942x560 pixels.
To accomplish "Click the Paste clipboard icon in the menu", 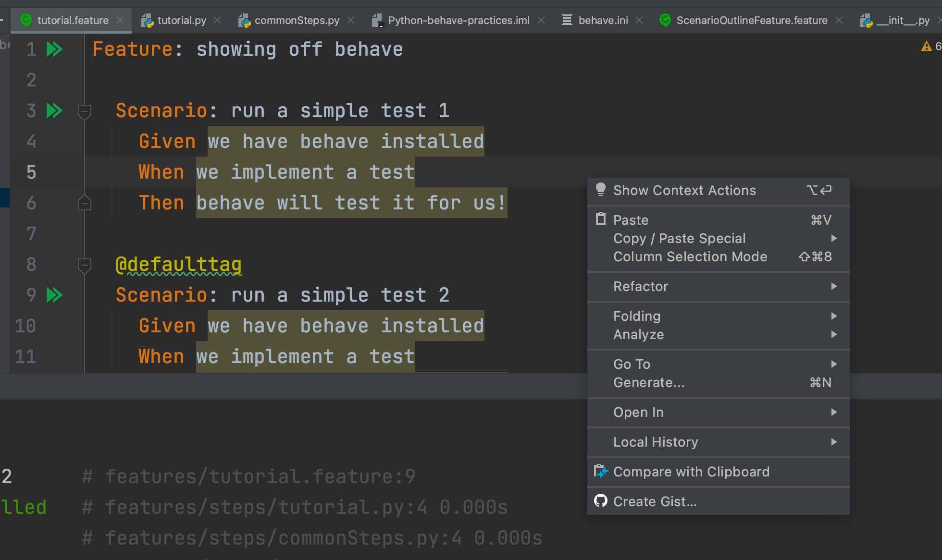I will 601,219.
